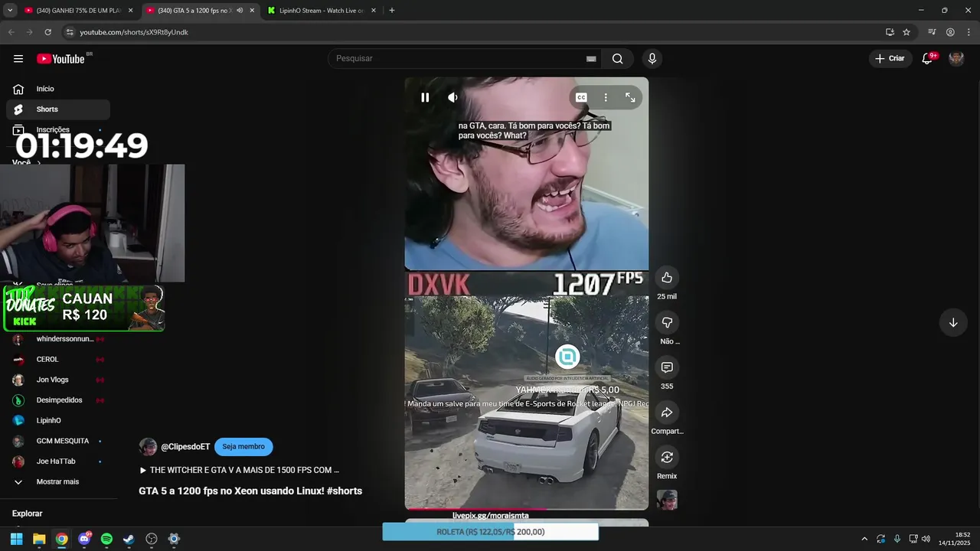Click the Remix icon
The width and height of the screenshot is (980, 551).
point(667,457)
